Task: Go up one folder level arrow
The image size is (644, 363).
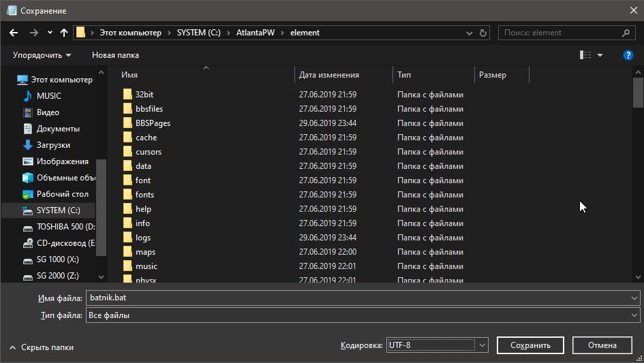Action: click(x=63, y=33)
